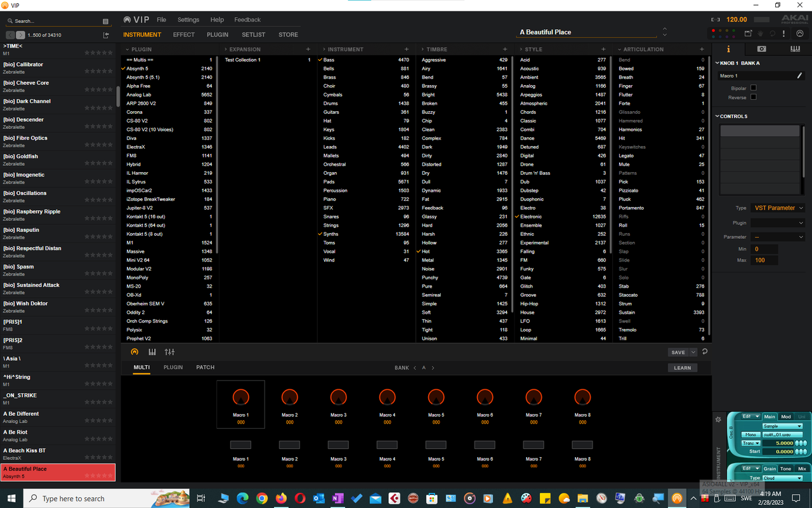Select the mixer faders view icon
The width and height of the screenshot is (812, 508).
coord(169,352)
